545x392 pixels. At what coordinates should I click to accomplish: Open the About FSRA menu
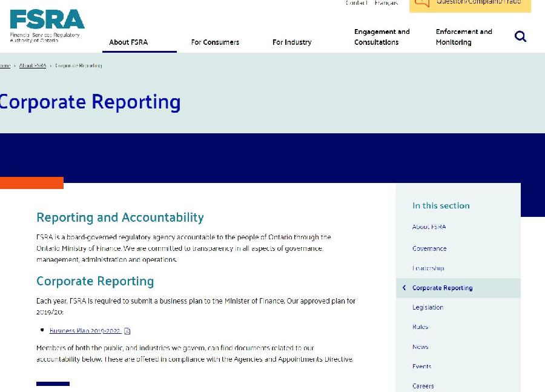[128, 42]
